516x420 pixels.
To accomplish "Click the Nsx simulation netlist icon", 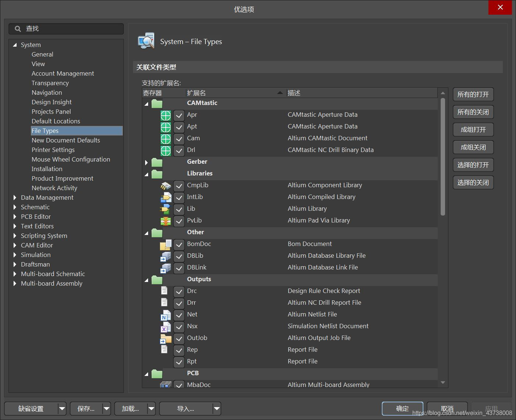I will pyautogui.click(x=166, y=327).
